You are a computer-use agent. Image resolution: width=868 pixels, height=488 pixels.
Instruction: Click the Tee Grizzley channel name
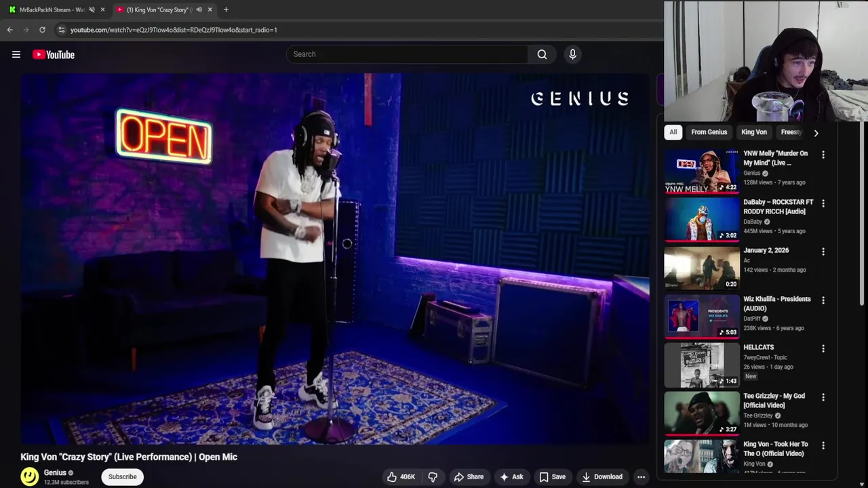[x=758, y=415]
